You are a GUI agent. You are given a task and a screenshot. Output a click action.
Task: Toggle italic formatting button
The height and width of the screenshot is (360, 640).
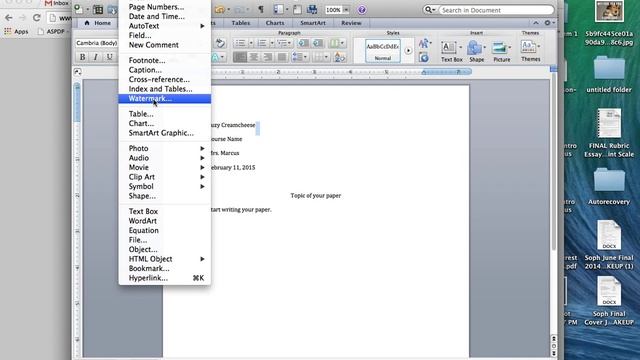point(96,57)
